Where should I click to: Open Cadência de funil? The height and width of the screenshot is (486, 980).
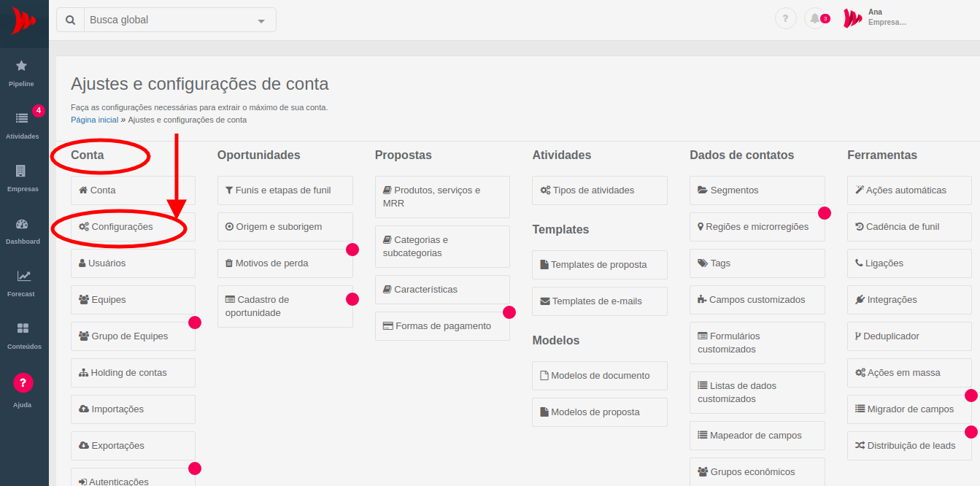pos(909,227)
